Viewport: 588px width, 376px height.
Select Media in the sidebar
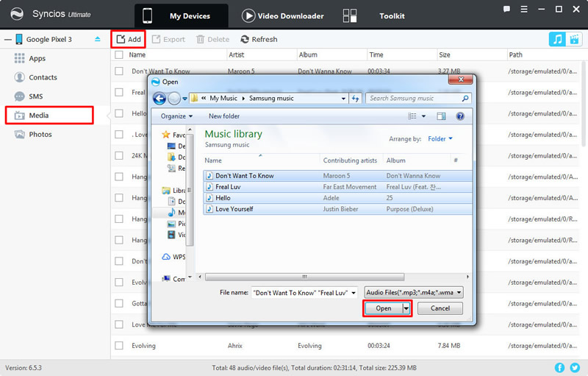coord(49,116)
